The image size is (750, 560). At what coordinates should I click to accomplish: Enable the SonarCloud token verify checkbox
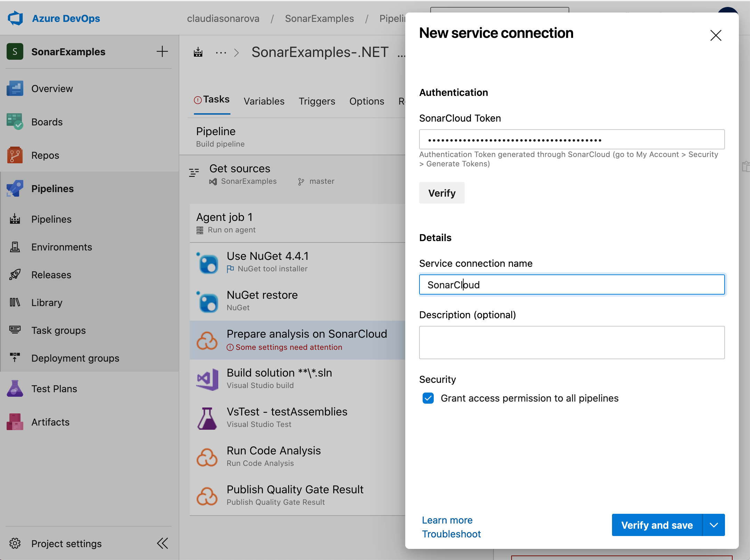441,193
